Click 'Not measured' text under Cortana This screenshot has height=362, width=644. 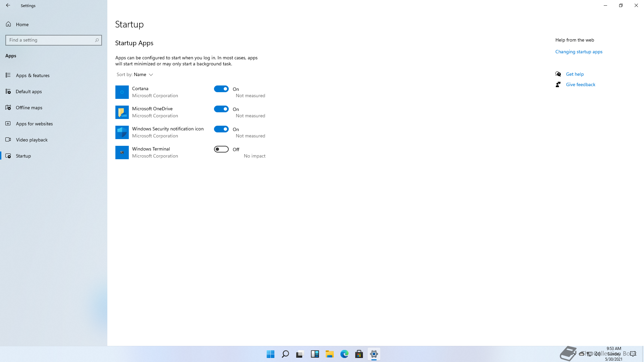coord(250,96)
